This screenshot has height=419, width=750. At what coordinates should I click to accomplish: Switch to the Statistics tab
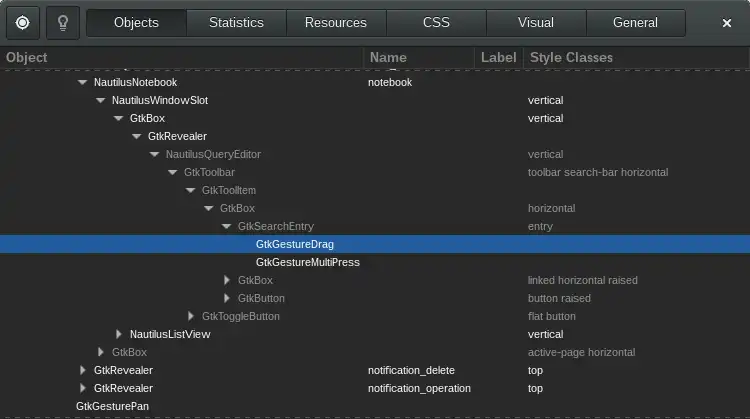tap(236, 23)
